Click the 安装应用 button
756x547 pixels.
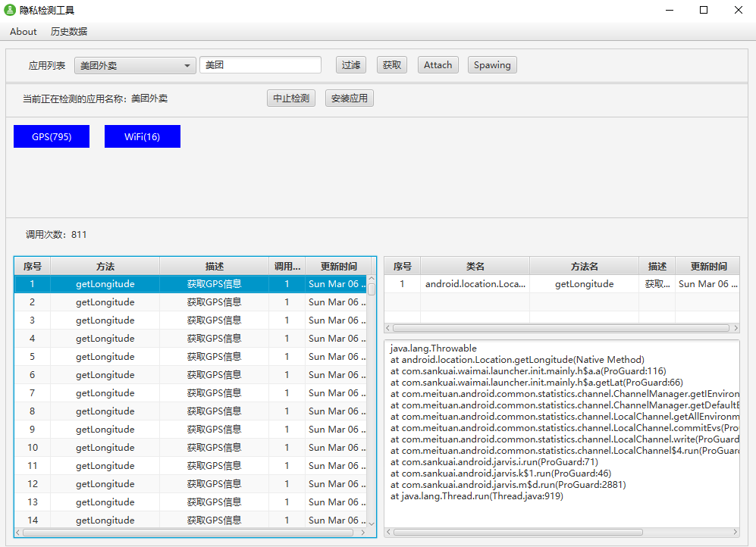coord(350,98)
